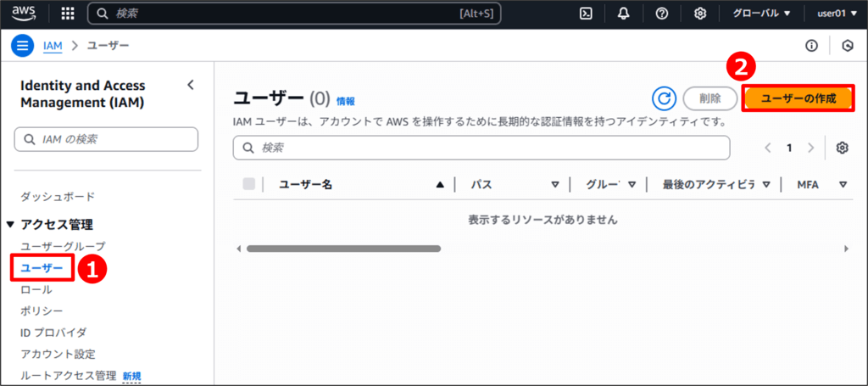The width and height of the screenshot is (868, 386).
Task: Click the top AWS 検索 search box
Action: 294,14
